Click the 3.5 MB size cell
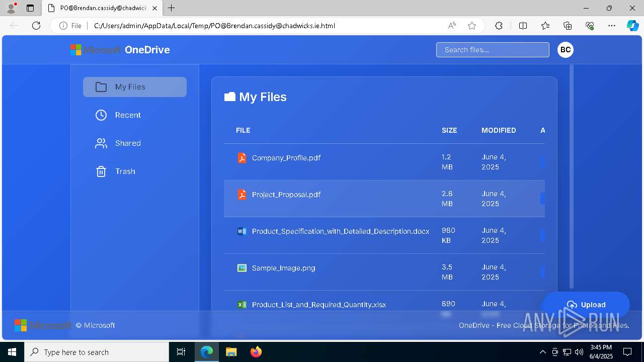The width and height of the screenshot is (644, 362). coord(447,272)
